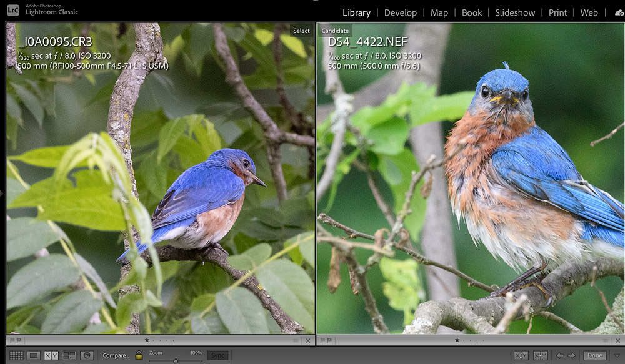Open the People view icon

click(87, 355)
